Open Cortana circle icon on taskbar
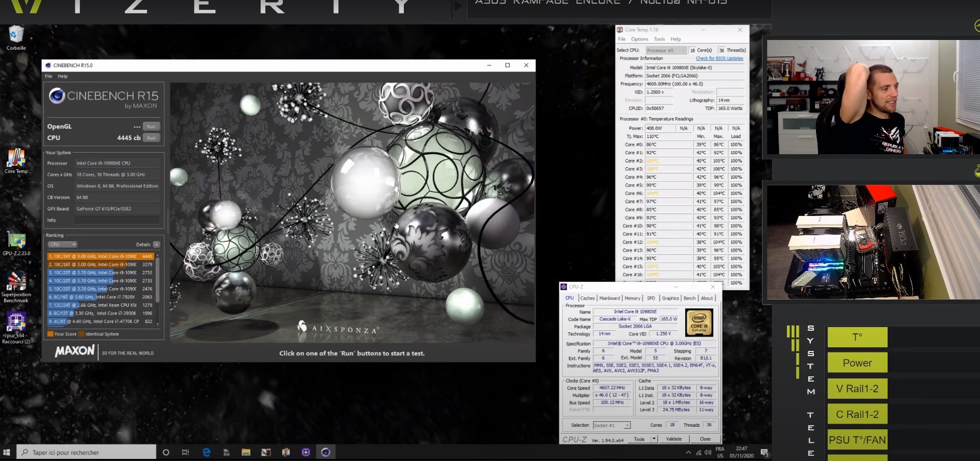Screen dimensions: 980x461 166,452
